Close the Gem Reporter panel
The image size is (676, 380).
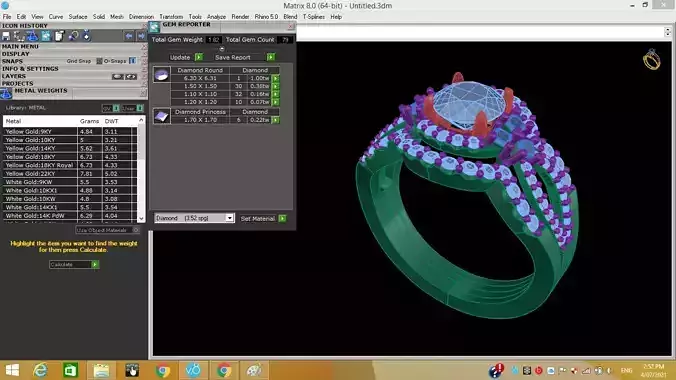pos(291,27)
